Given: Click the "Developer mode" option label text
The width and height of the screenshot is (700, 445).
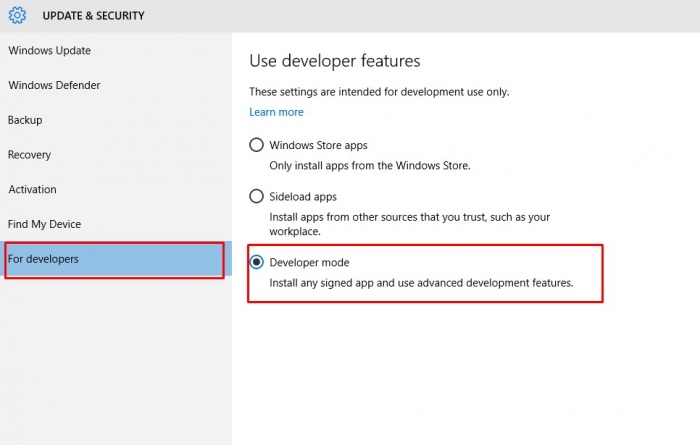Looking at the screenshot, I should pos(310,262).
